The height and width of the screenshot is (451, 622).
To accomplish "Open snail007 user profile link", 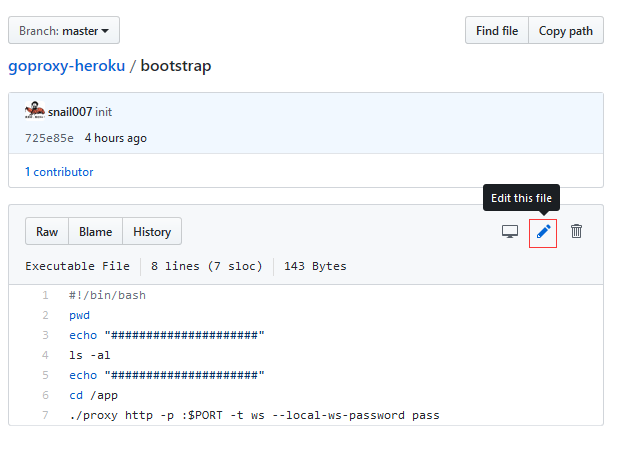I will pyautogui.click(x=70, y=112).
